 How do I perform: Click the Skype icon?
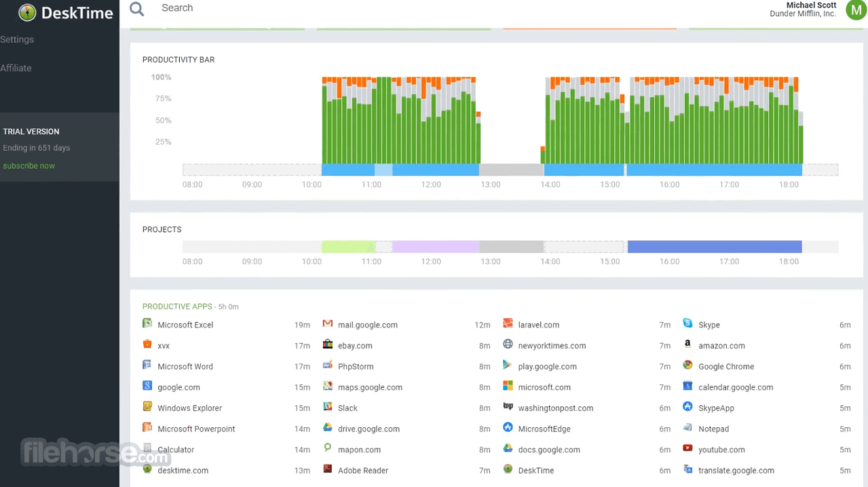687,324
